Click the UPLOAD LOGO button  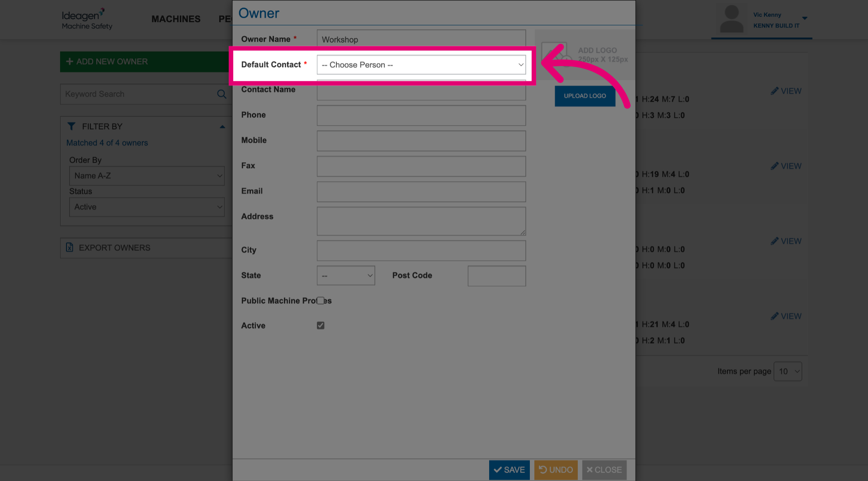585,96
